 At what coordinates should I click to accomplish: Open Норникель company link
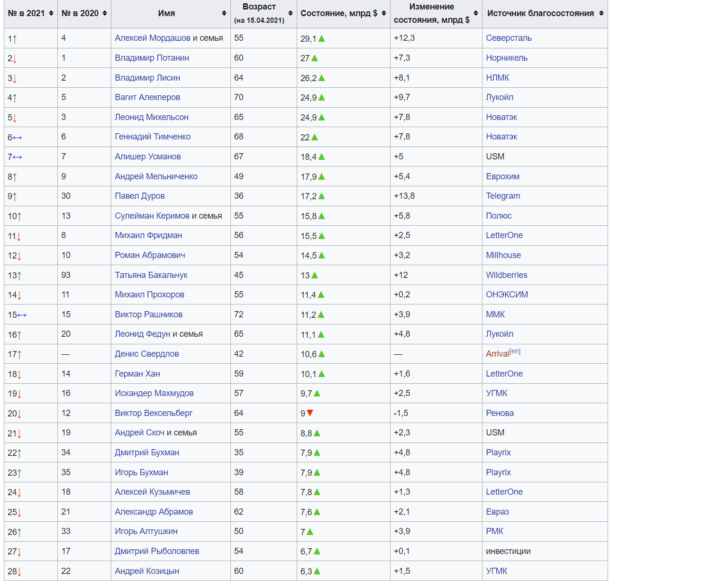pyautogui.click(x=507, y=58)
